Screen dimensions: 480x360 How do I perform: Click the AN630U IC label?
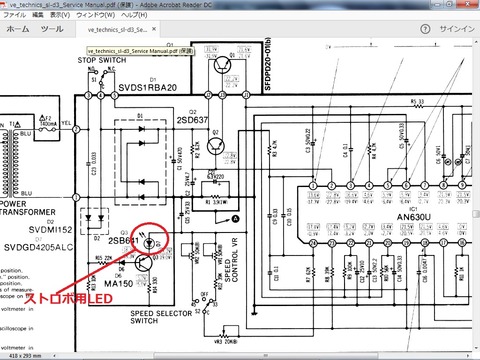(414, 217)
